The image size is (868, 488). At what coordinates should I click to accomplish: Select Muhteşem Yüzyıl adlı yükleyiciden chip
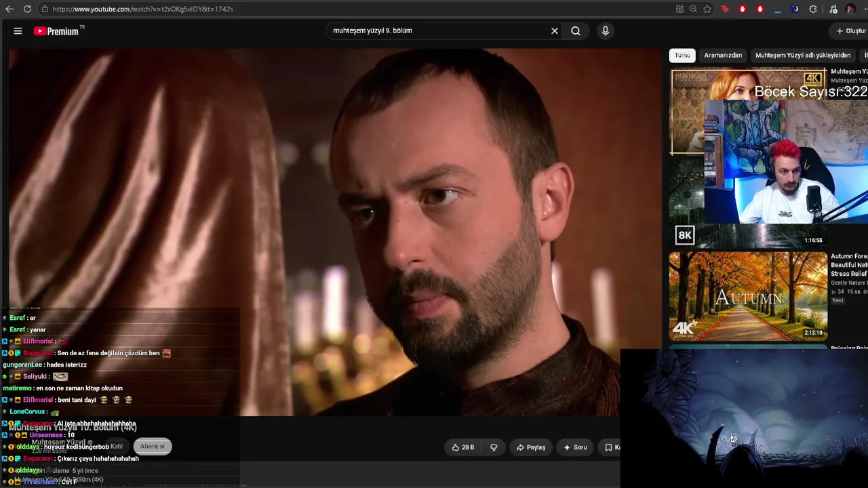[803, 55]
